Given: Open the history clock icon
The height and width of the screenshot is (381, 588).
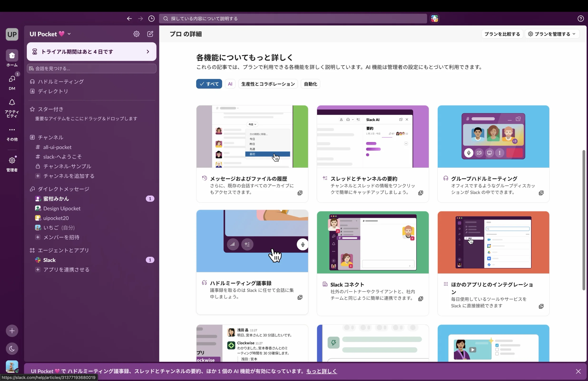Looking at the screenshot, I should point(152,19).
